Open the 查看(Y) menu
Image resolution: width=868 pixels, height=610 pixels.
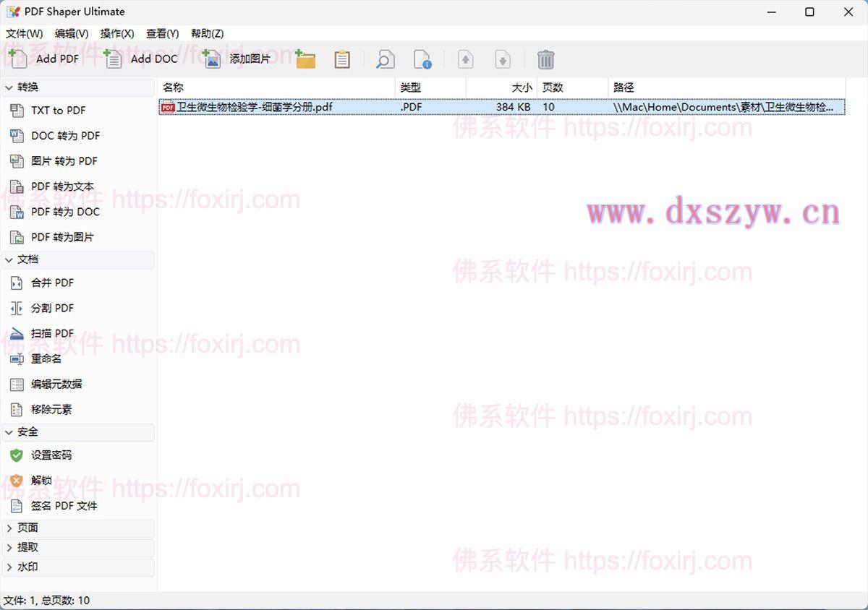162,33
